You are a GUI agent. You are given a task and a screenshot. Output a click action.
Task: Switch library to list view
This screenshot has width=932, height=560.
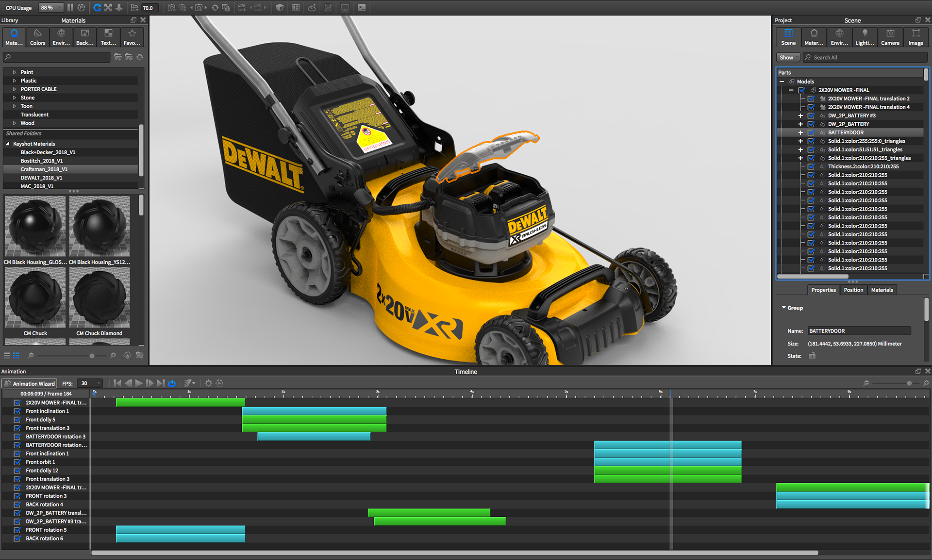(x=7, y=356)
